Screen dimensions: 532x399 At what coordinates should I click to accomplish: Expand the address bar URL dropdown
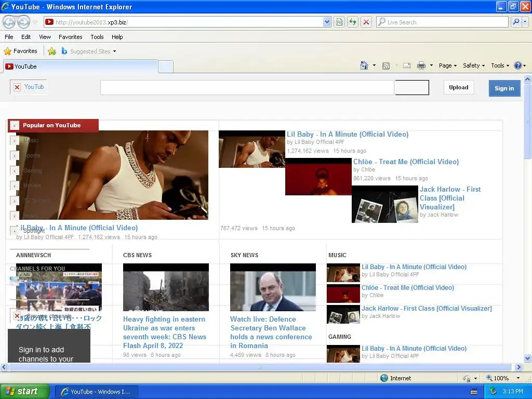tap(327, 22)
